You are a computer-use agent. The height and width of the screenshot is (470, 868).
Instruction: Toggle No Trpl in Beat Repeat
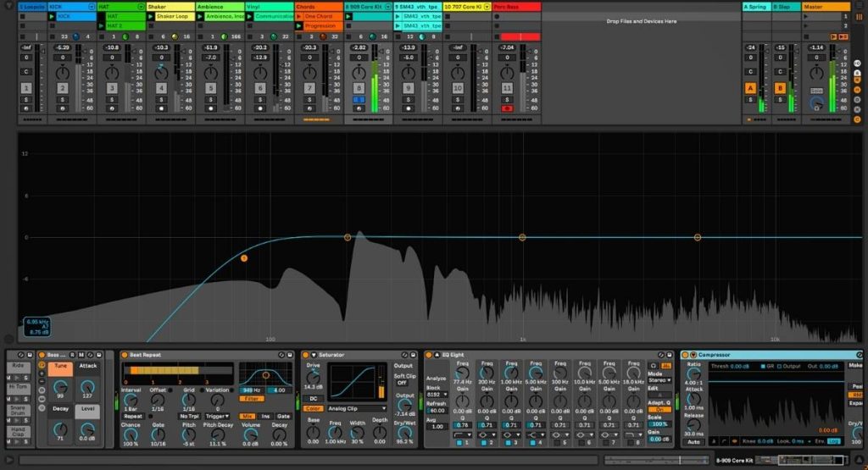[x=189, y=417]
